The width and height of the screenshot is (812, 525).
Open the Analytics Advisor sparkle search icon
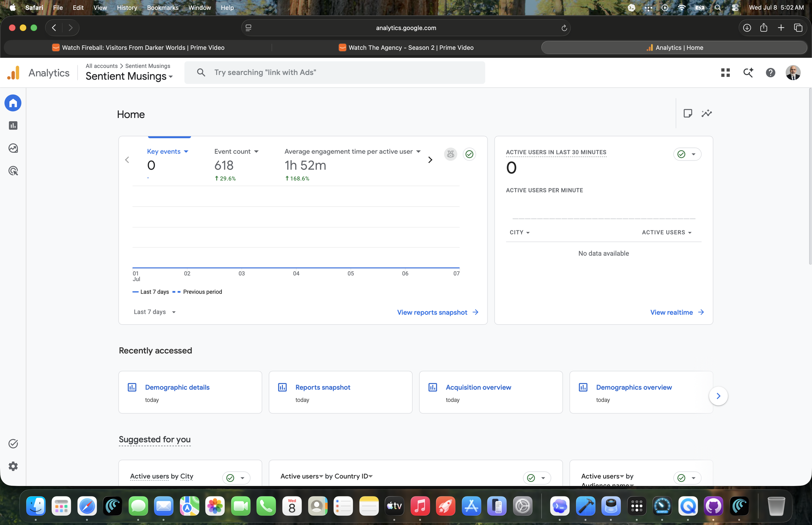point(748,73)
